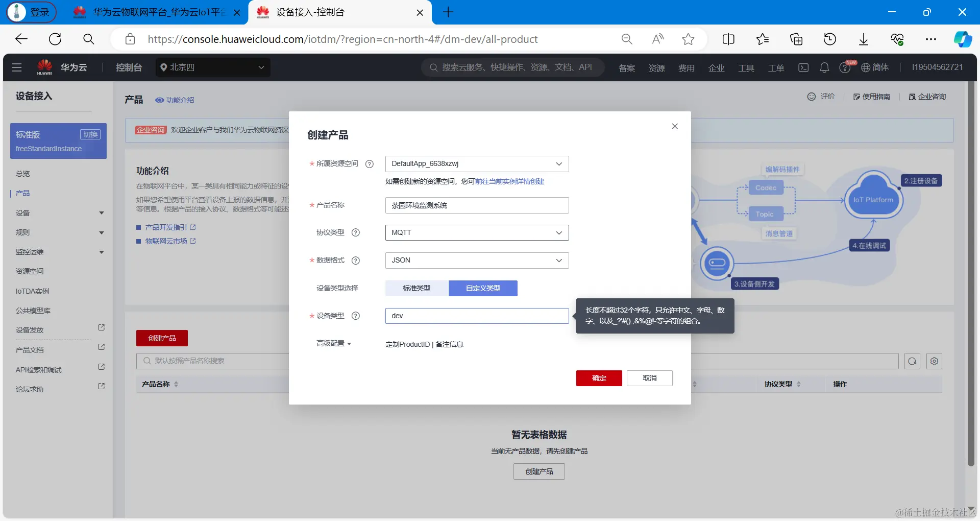Switch to the 华为云物联网平台 browser tab
Image resolution: width=980 pixels, height=521 pixels.
coord(156,12)
